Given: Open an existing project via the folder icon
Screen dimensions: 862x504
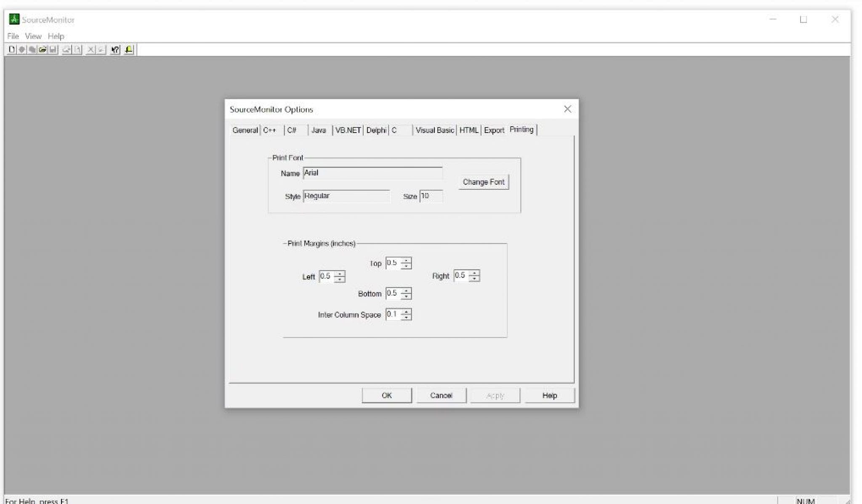Looking at the screenshot, I should point(42,50).
